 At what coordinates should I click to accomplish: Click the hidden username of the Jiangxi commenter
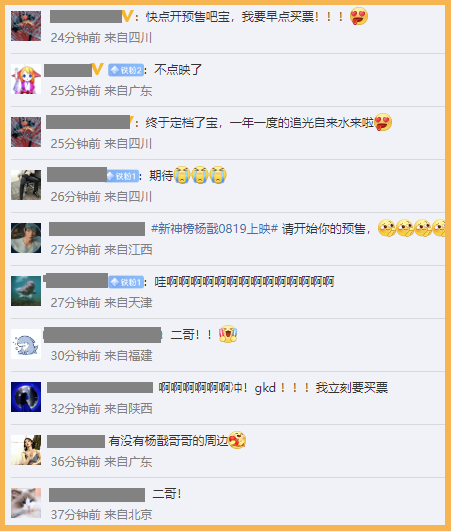click(x=97, y=229)
